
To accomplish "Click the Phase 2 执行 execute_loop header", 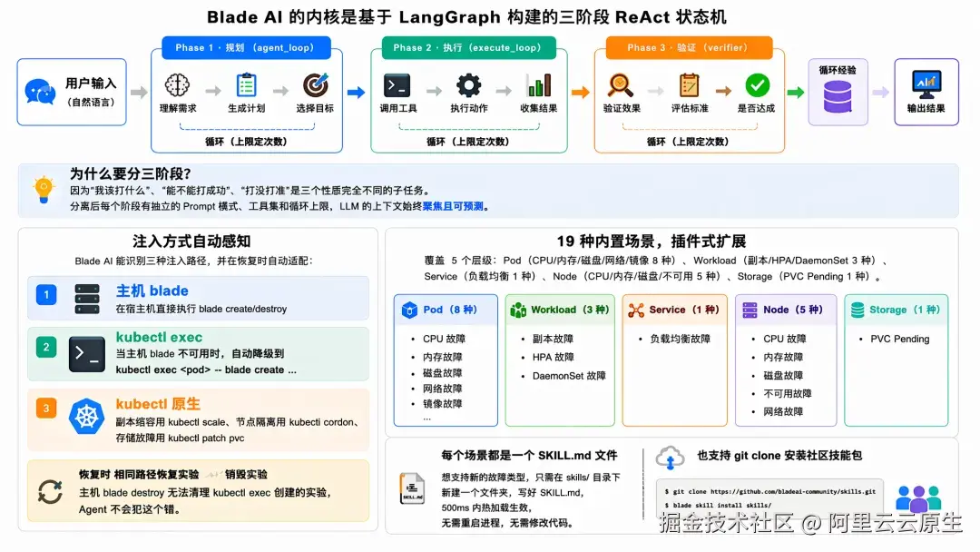I will pyautogui.click(x=467, y=47).
